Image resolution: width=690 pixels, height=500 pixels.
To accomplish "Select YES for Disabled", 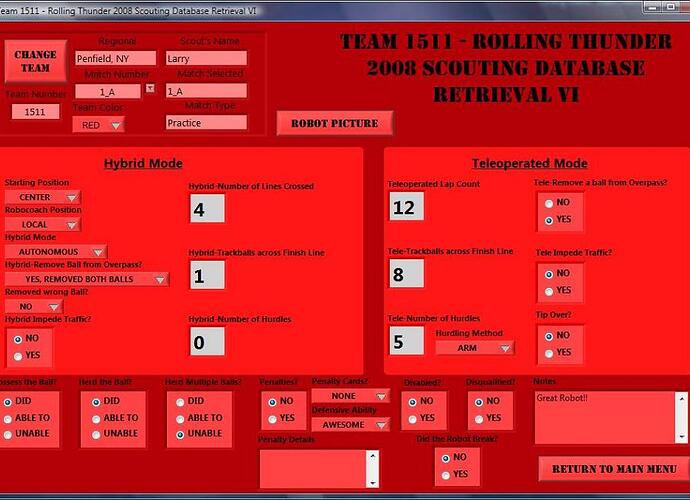I will 412,419.
